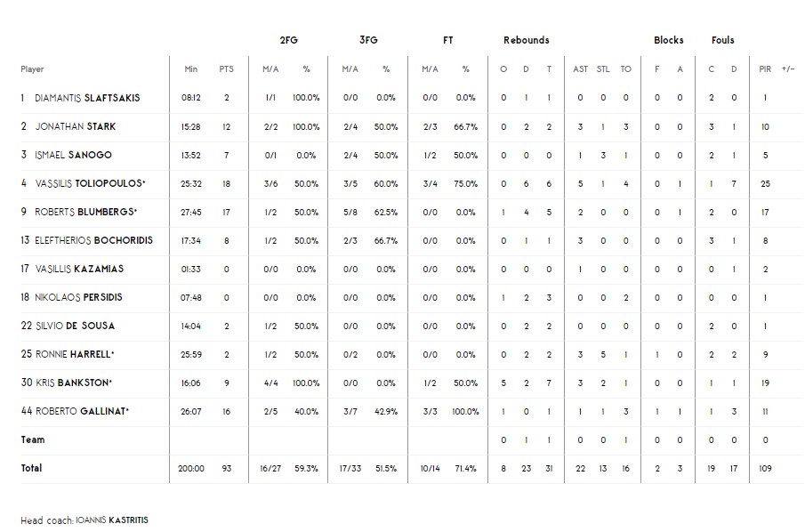Click Roberts Blumbergs player name
The width and height of the screenshot is (805, 532).
point(85,212)
